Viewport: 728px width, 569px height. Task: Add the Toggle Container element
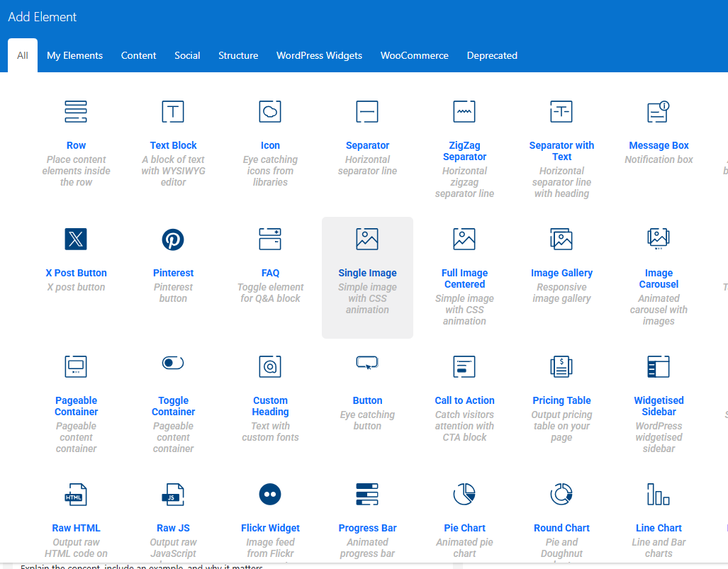173,405
